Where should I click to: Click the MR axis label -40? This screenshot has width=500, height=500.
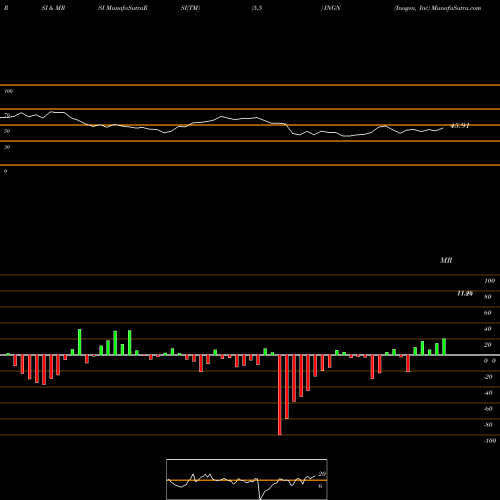[x=488, y=393]
